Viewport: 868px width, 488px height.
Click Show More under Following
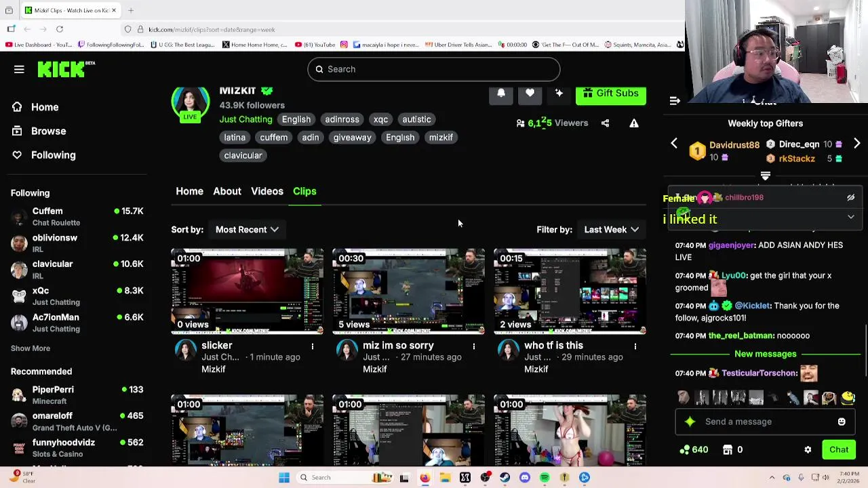(x=31, y=348)
